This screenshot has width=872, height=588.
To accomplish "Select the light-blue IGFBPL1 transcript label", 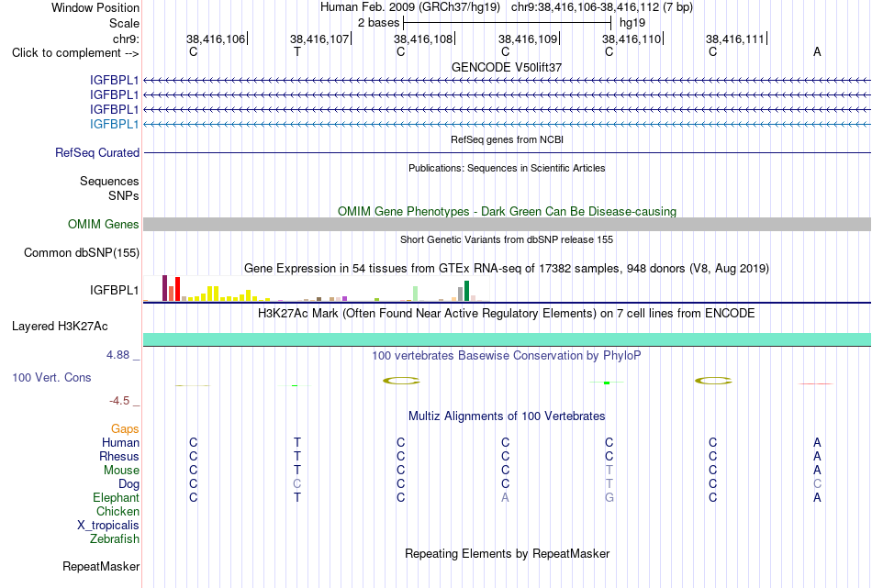I will click(114, 124).
